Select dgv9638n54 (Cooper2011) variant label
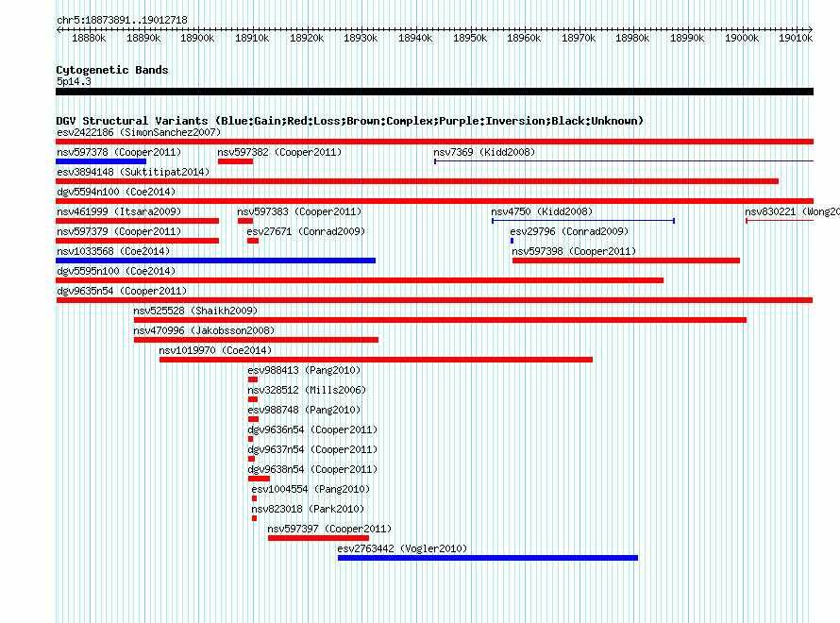840x623 pixels. [x=312, y=469]
